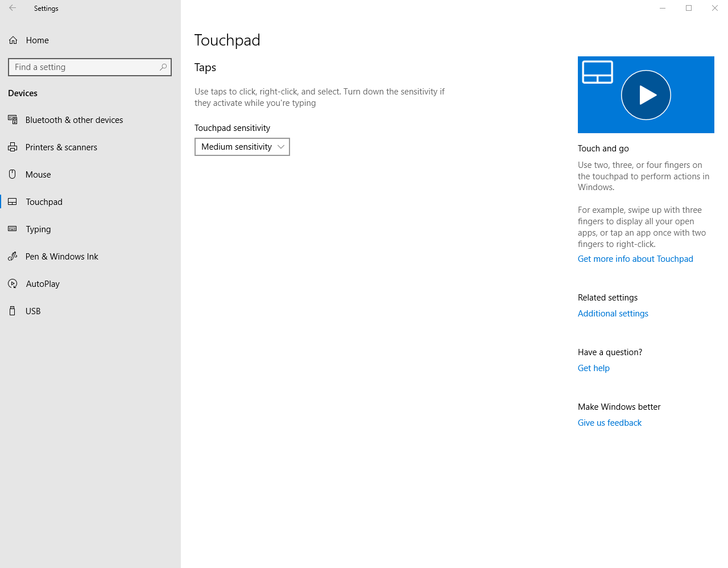Focus the Find a setting search box

click(x=85, y=67)
